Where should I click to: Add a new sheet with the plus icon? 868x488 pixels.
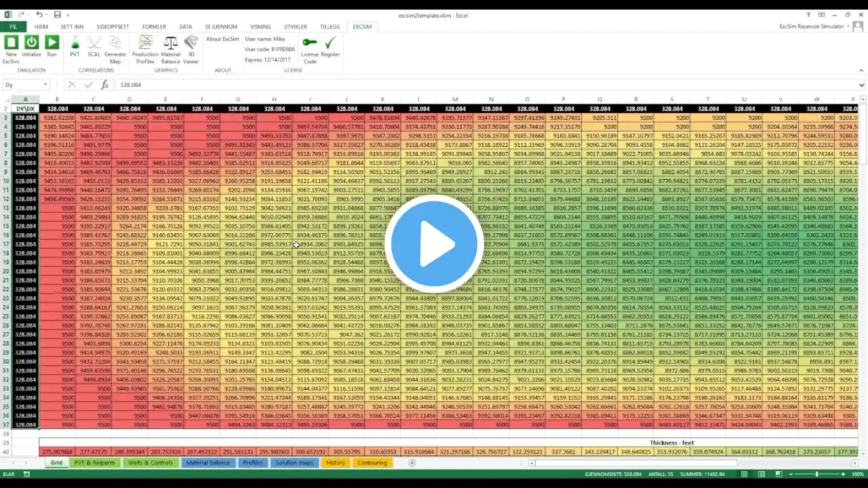pos(412,463)
